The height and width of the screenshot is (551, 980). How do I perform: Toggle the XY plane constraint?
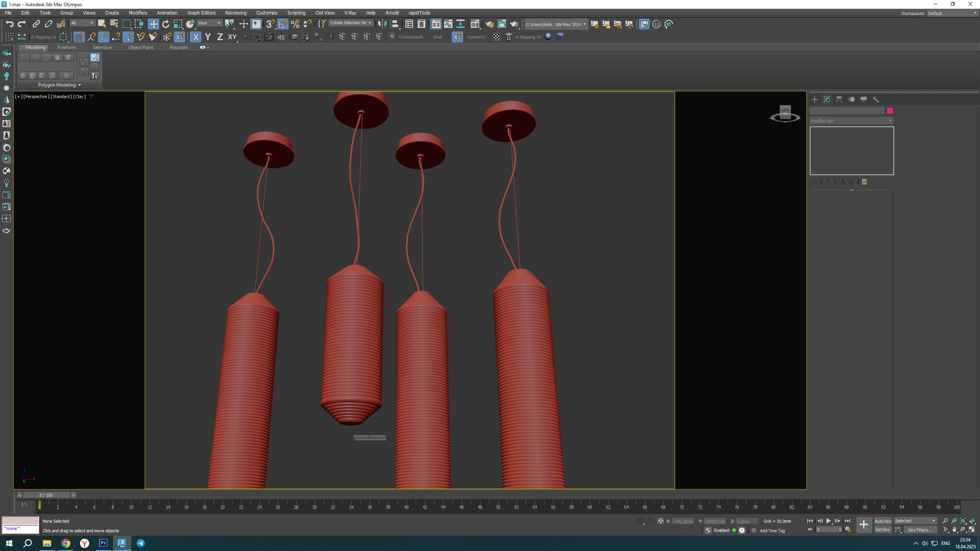point(232,37)
